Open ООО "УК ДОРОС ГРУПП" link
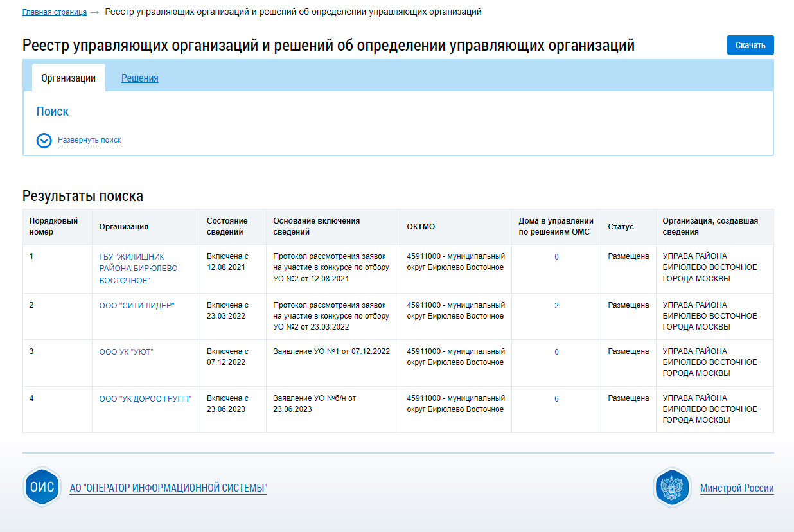 (145, 399)
